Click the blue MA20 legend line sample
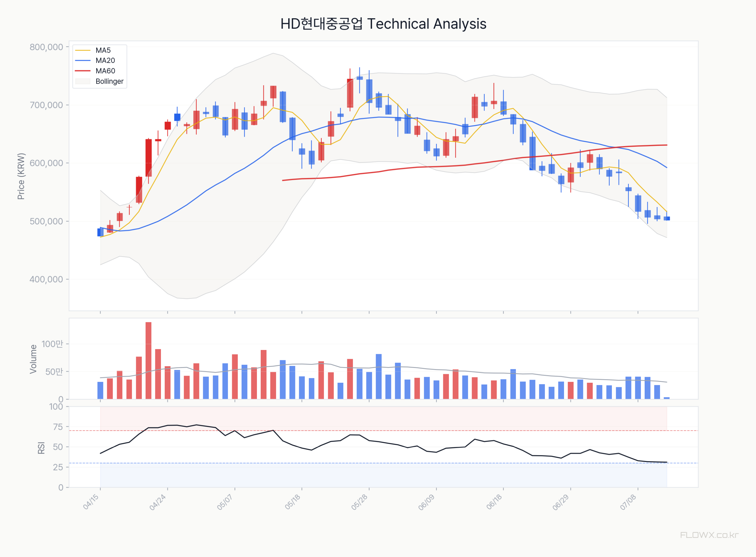This screenshot has height=557, width=756. coord(83,61)
